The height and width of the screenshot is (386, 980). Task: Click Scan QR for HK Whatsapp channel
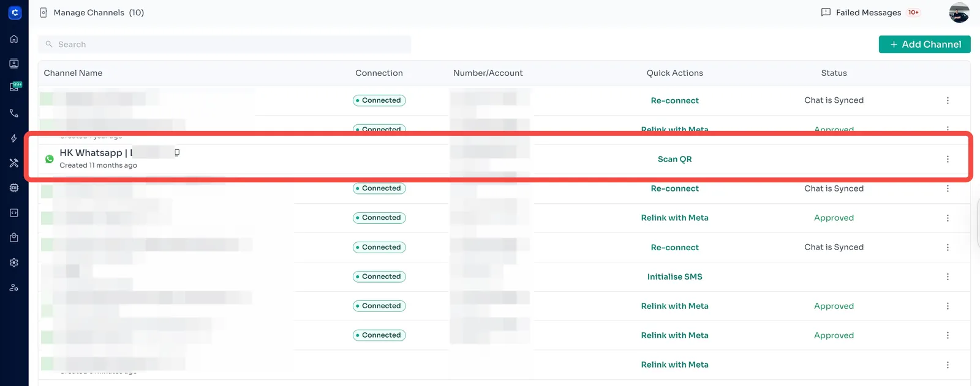pos(674,159)
